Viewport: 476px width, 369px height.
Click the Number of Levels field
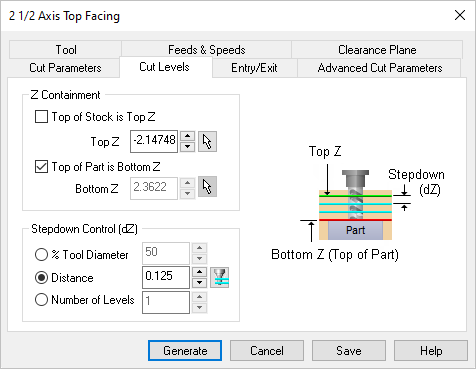click(166, 302)
